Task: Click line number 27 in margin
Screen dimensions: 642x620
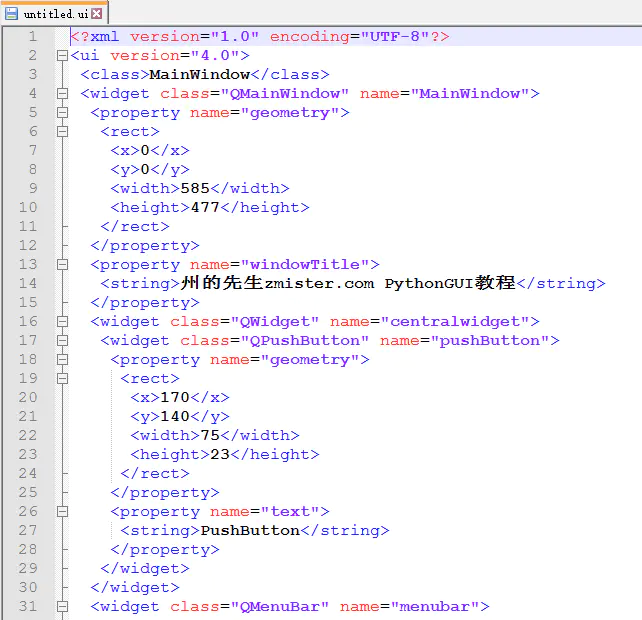Action: (28, 530)
